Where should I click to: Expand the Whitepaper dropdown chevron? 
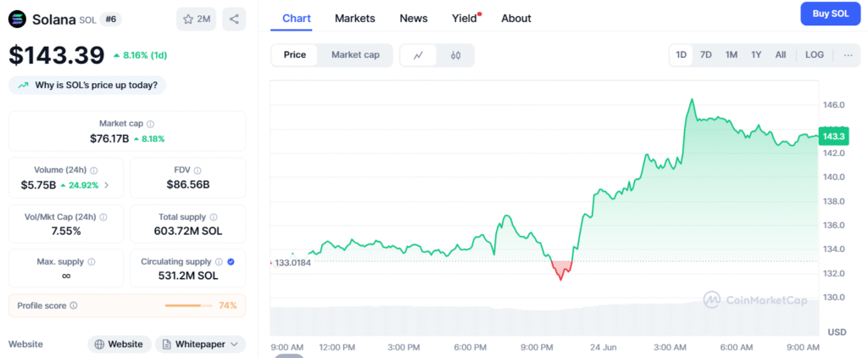(x=234, y=344)
